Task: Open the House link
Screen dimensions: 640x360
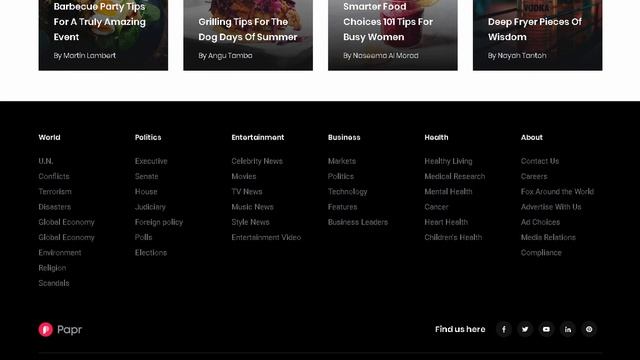Action: [x=146, y=191]
